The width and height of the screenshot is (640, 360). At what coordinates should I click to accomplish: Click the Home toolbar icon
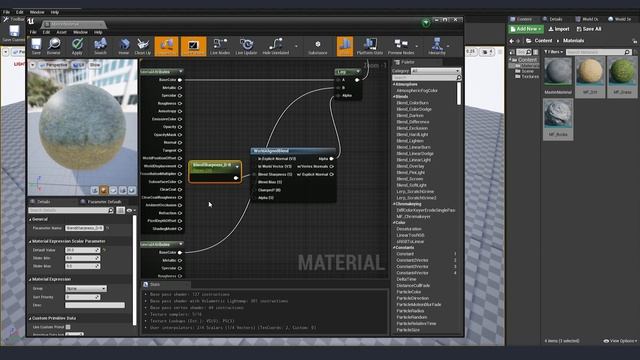(124, 46)
